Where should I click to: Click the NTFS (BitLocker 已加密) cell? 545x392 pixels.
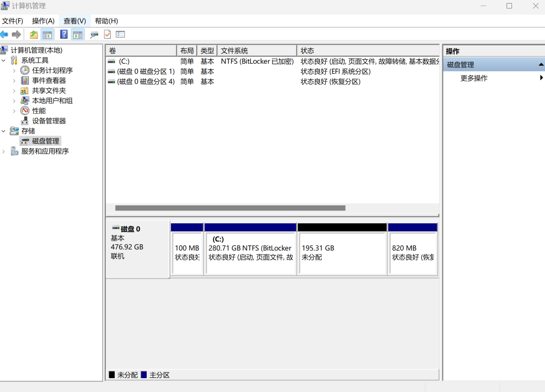click(257, 61)
